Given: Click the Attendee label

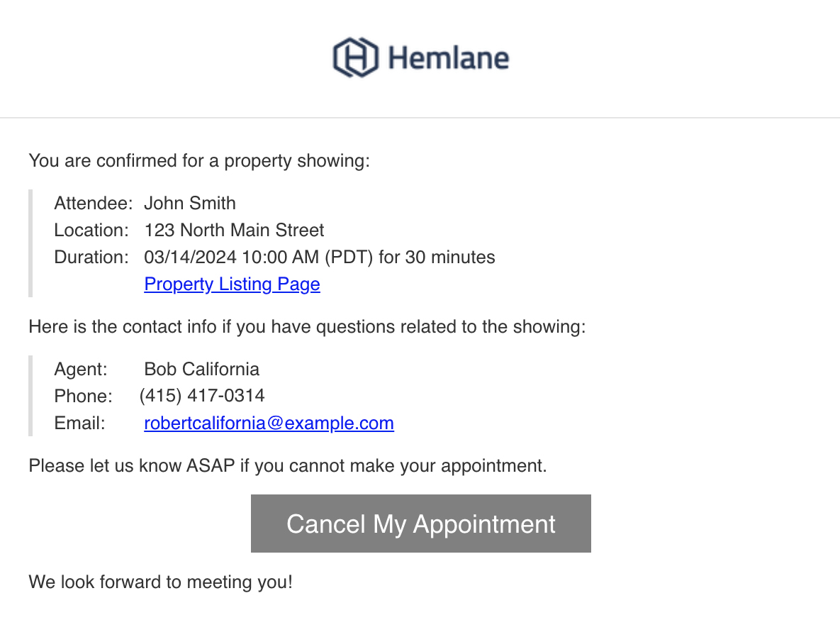Looking at the screenshot, I should [93, 204].
